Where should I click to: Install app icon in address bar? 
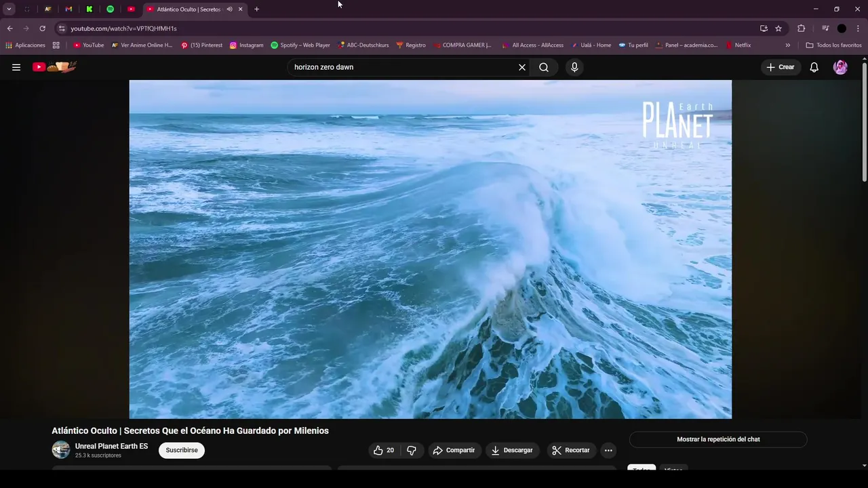pyautogui.click(x=764, y=28)
